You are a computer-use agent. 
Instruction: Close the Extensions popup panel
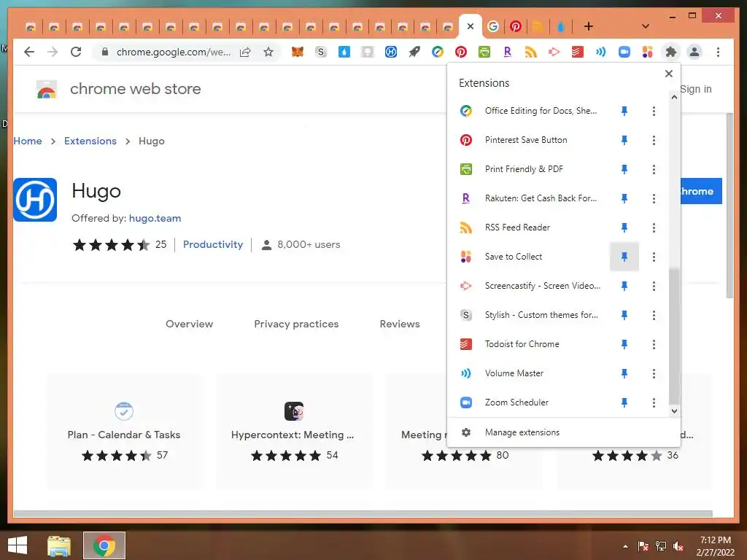pos(669,74)
